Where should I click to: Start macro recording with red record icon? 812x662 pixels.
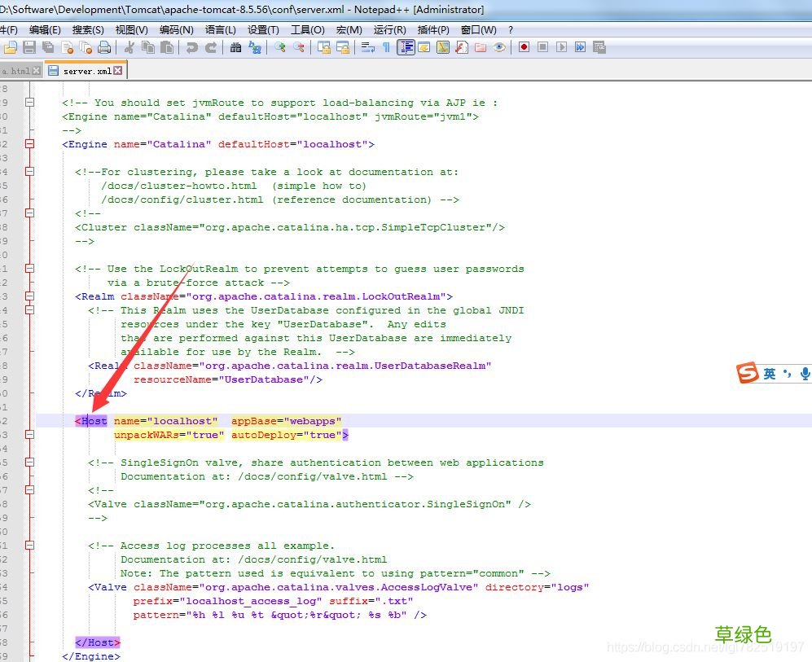coord(524,47)
